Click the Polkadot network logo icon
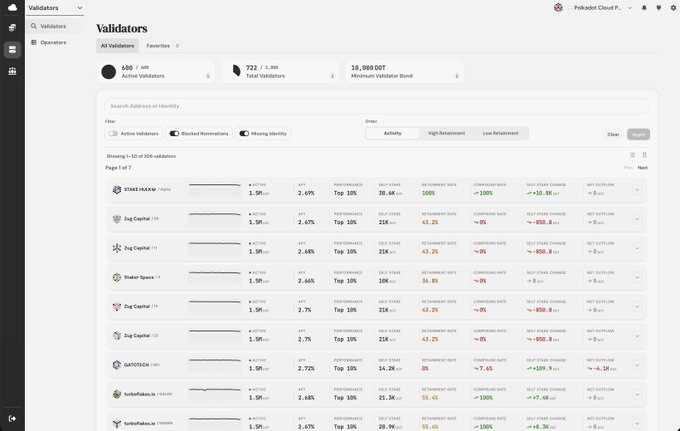Image resolution: width=680 pixels, height=431 pixels. 558,8
